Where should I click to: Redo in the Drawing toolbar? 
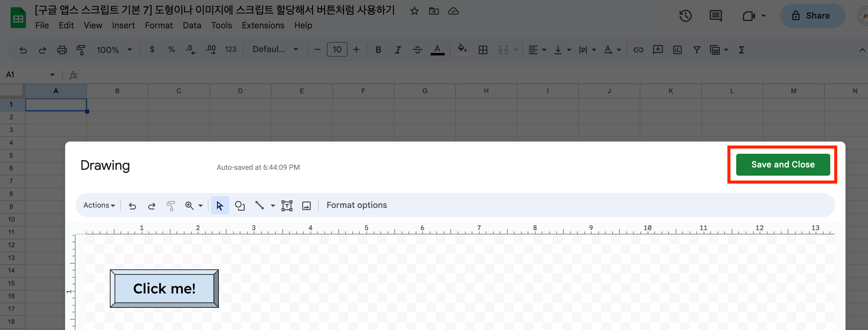[152, 205]
